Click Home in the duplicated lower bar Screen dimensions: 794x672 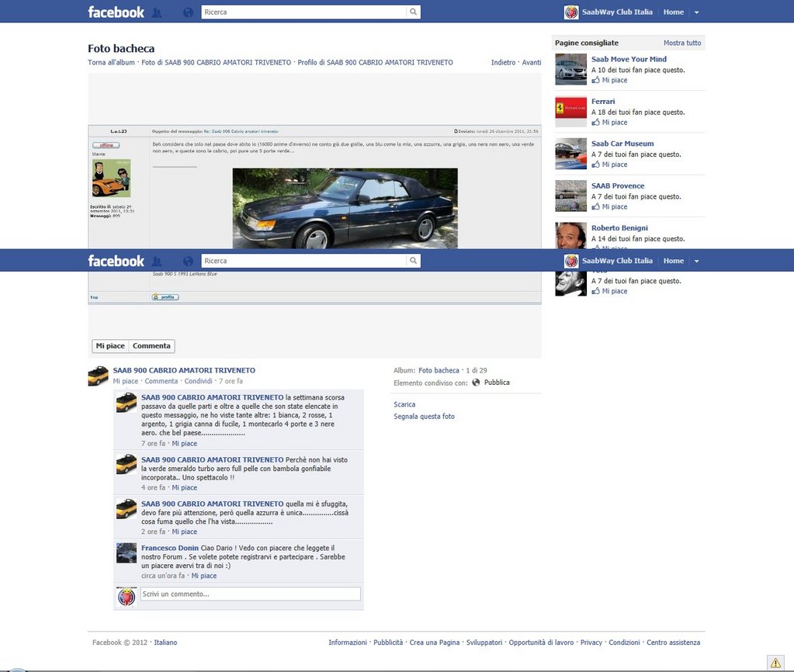[674, 261]
